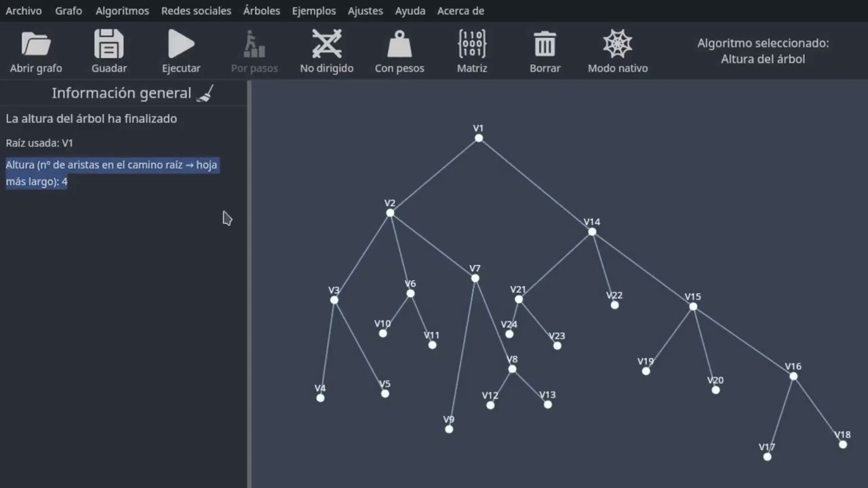Screen dimensions: 868x488
Task: Open the Archivo menu
Action: [24, 11]
